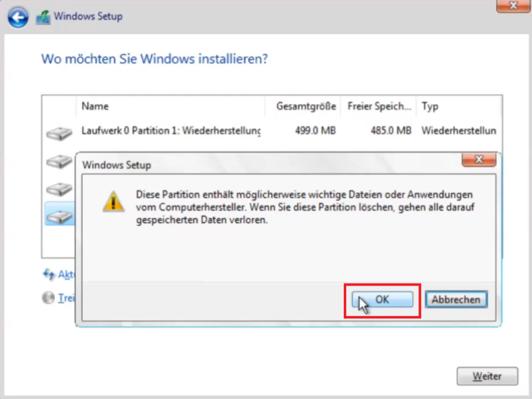Click the yellow warning triangle in dialog

112,201
